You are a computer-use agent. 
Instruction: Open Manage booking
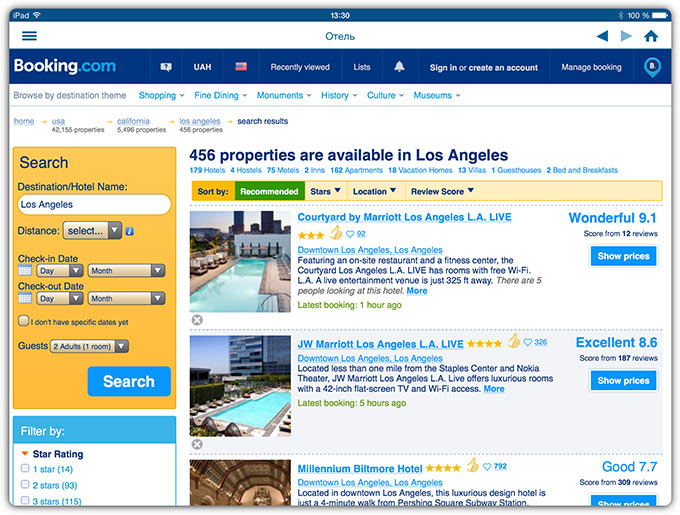pyautogui.click(x=591, y=67)
